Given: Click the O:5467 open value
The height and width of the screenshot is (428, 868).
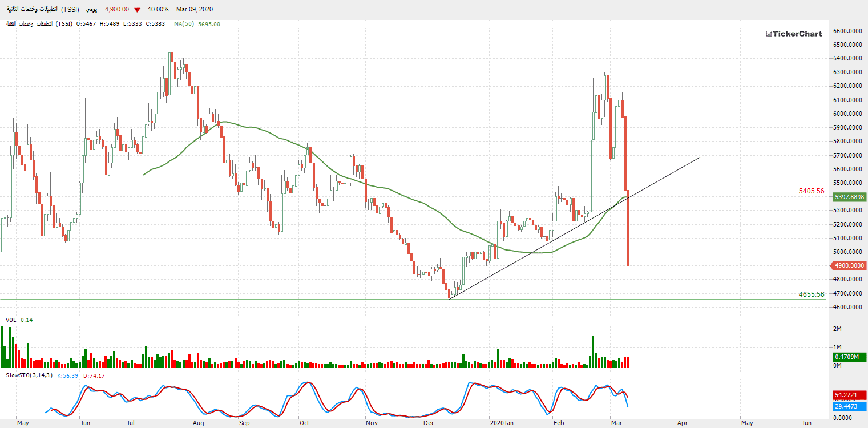Looking at the screenshot, I should [86, 24].
